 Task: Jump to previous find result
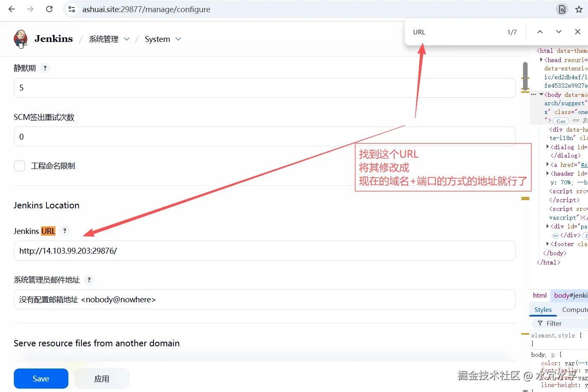540,32
